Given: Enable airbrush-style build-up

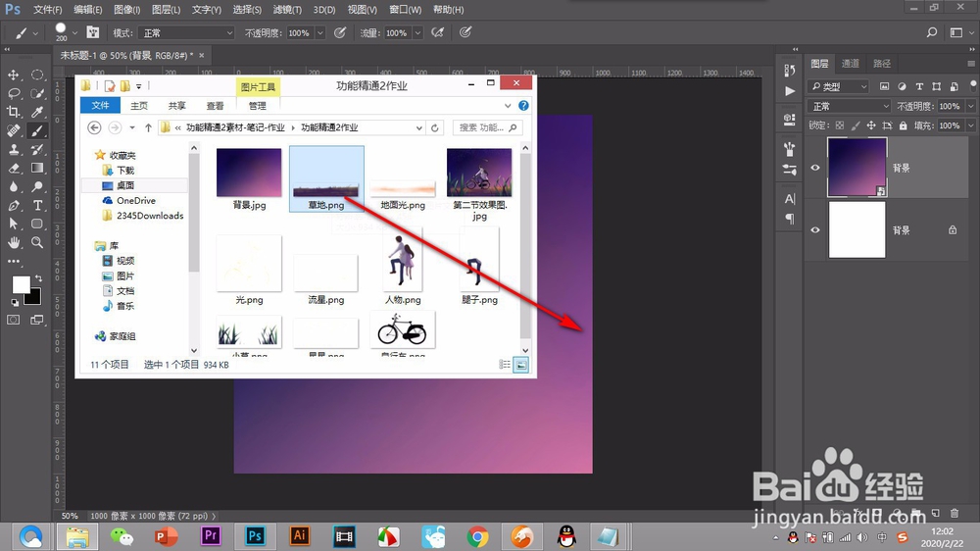Looking at the screenshot, I should click(x=437, y=32).
